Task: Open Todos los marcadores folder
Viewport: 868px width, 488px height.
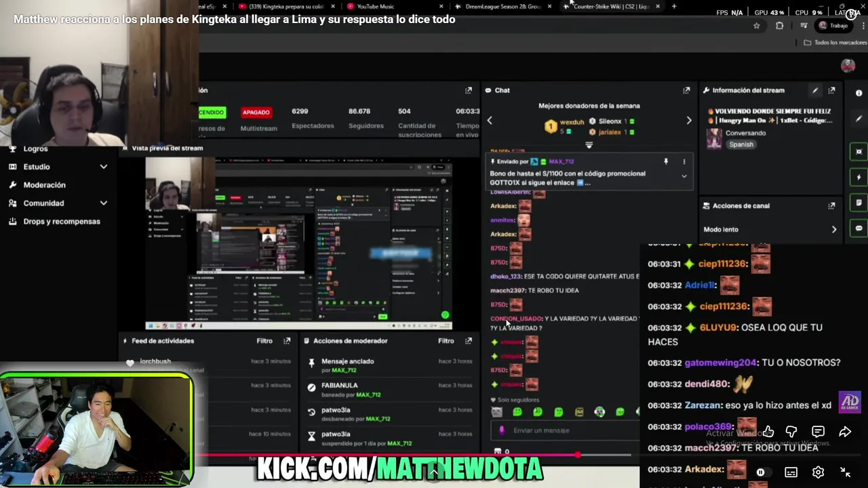Action: tap(835, 43)
